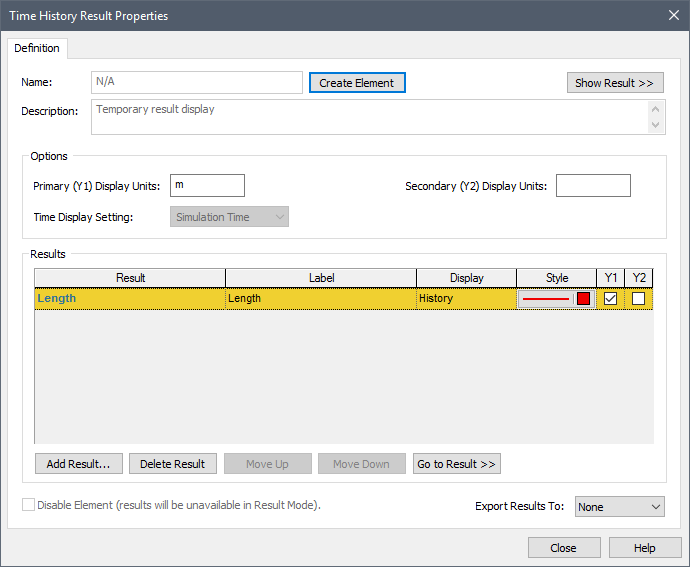Click the Y1 column header
This screenshot has width=690, height=567.
(610, 278)
